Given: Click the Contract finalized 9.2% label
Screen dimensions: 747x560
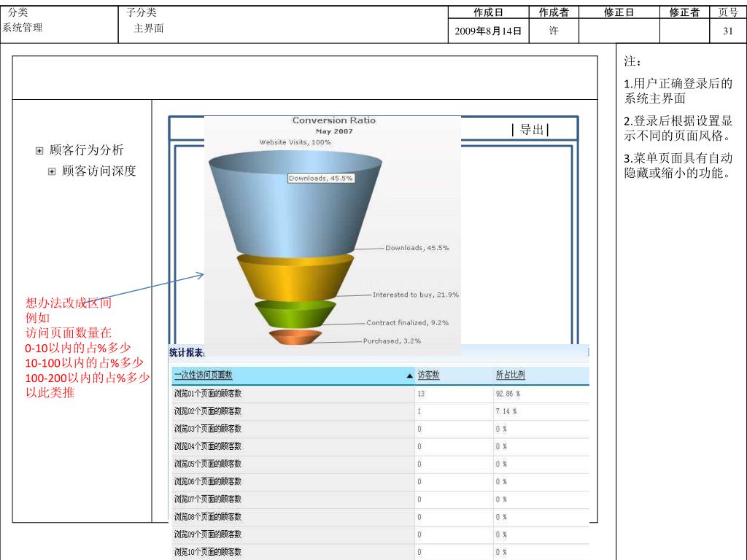Looking at the screenshot, I should 407,322.
